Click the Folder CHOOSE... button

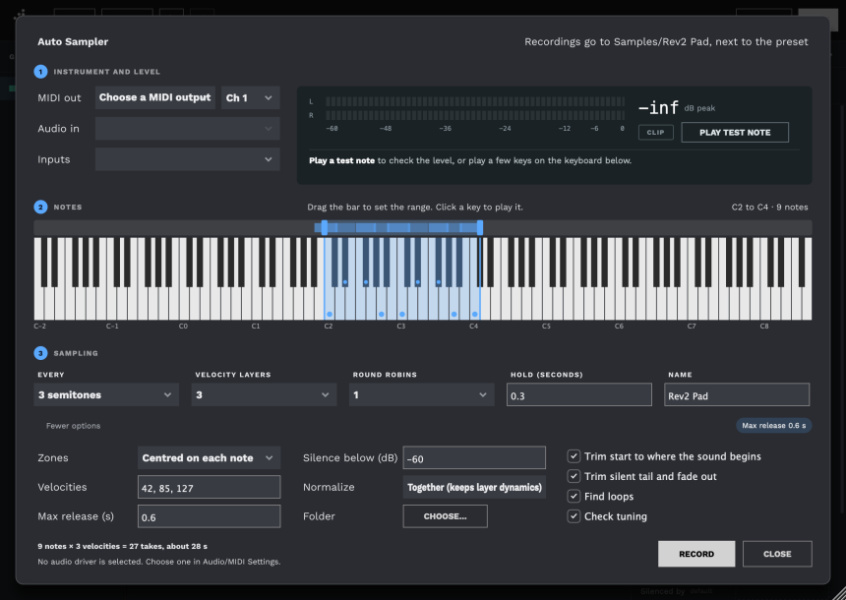pos(445,516)
